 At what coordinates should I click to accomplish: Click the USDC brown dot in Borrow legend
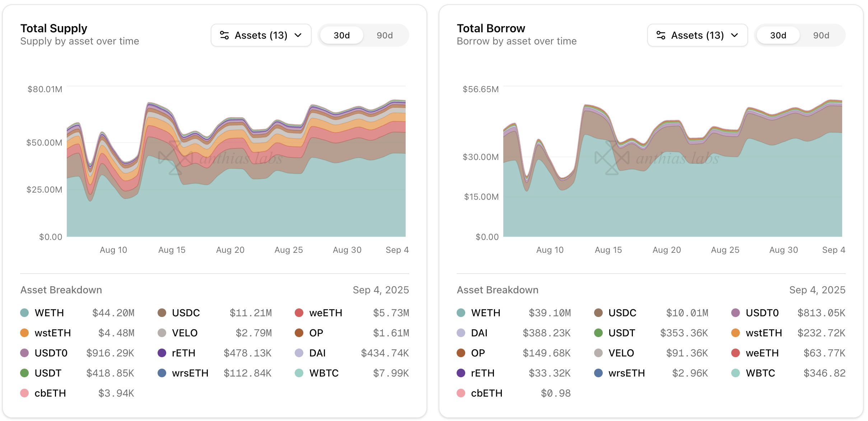(x=598, y=313)
